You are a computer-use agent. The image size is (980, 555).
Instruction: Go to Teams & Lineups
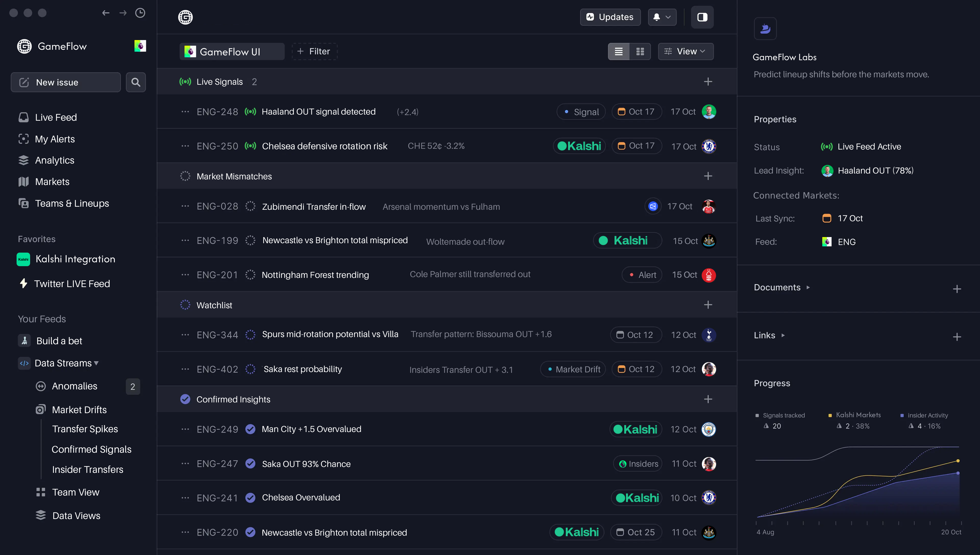pyautogui.click(x=72, y=203)
